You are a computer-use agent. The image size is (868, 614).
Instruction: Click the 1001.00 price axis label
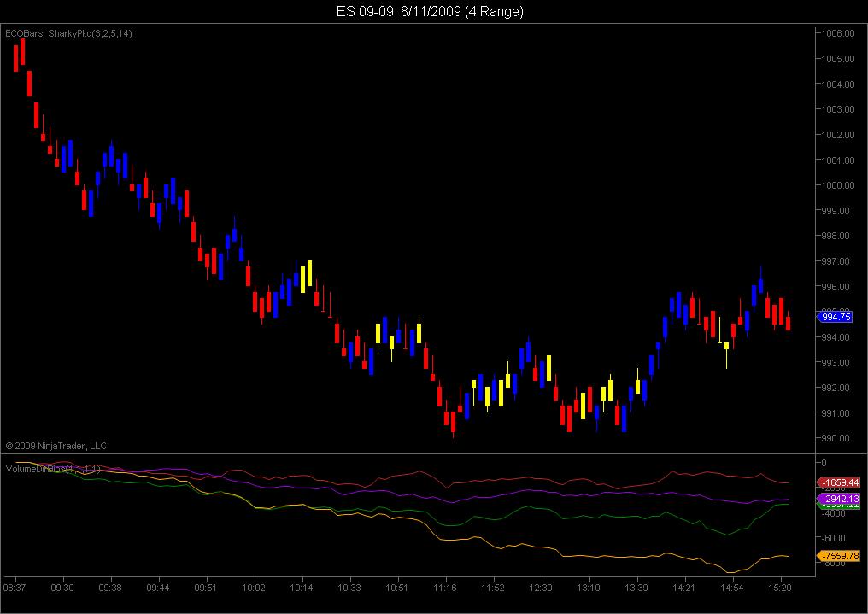(x=838, y=161)
